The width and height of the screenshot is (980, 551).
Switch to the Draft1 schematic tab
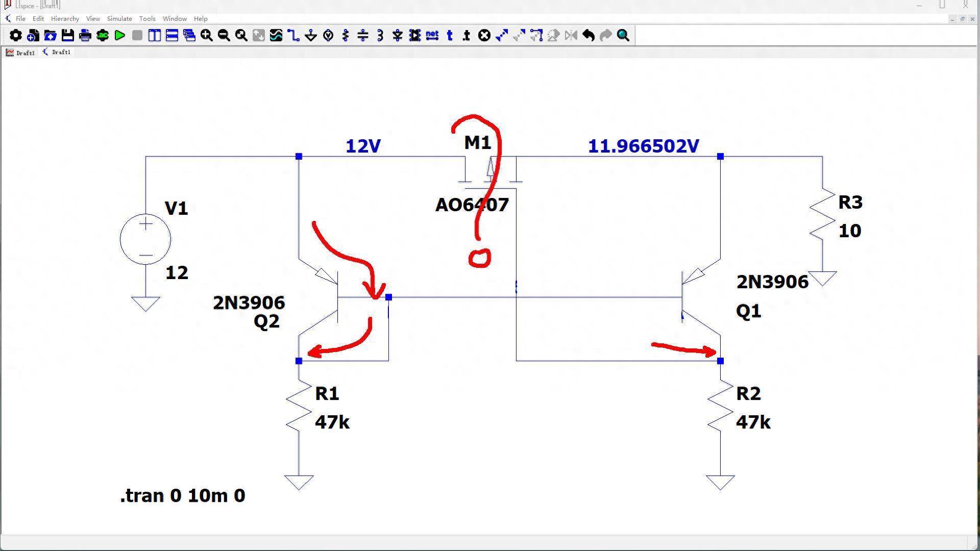(57, 53)
